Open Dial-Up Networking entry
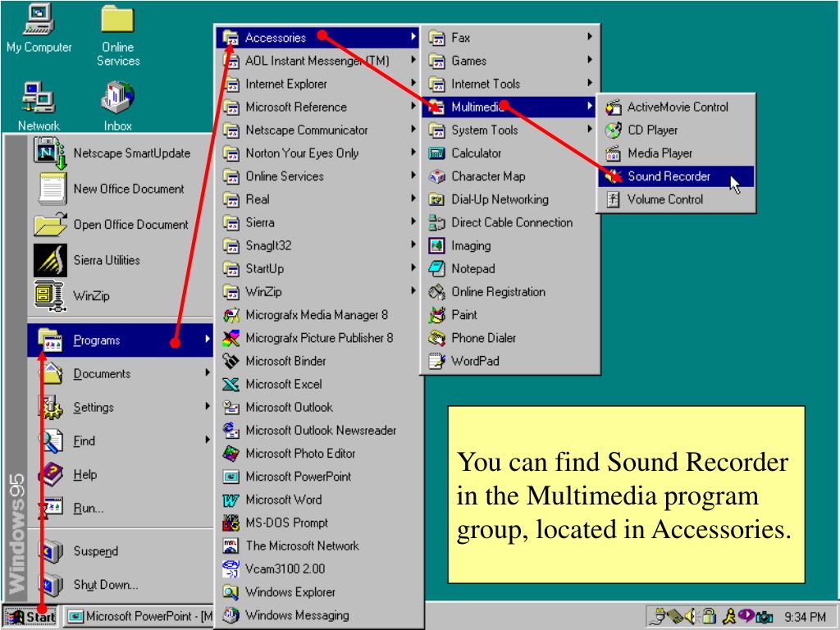The height and width of the screenshot is (630, 840). pyautogui.click(x=509, y=199)
